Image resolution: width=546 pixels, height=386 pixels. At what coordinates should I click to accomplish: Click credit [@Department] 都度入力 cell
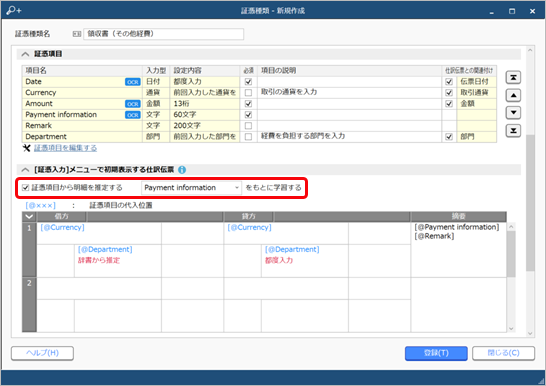coord(305,261)
